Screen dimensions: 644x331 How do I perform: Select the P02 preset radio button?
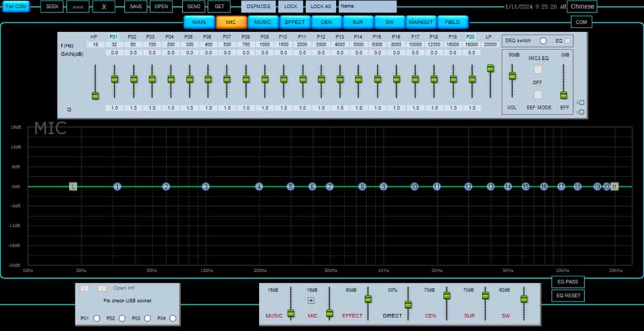pos(122,318)
